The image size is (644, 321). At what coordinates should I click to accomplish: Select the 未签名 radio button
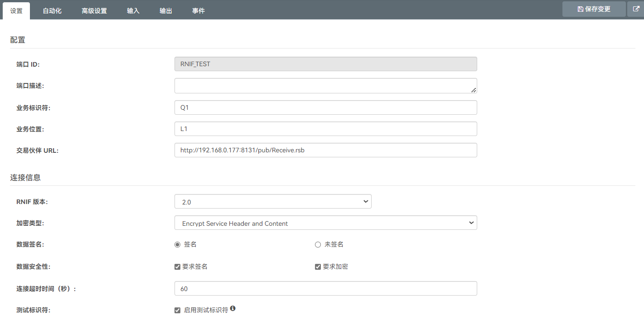pyautogui.click(x=318, y=244)
